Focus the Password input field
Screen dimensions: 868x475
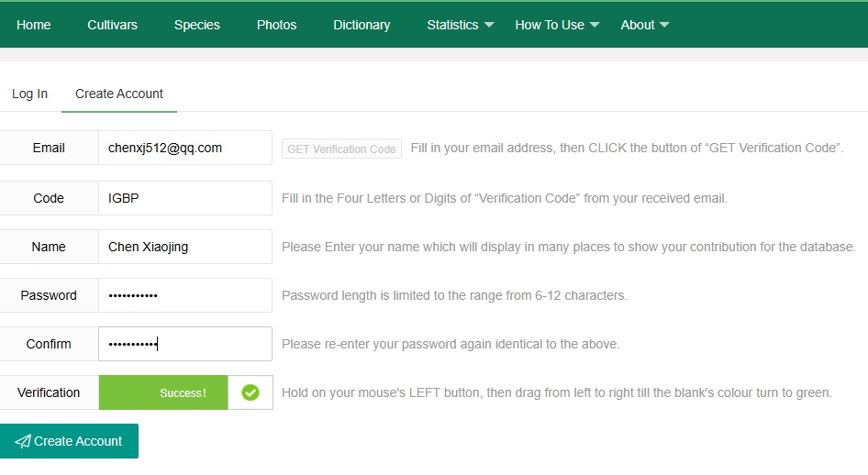point(185,295)
